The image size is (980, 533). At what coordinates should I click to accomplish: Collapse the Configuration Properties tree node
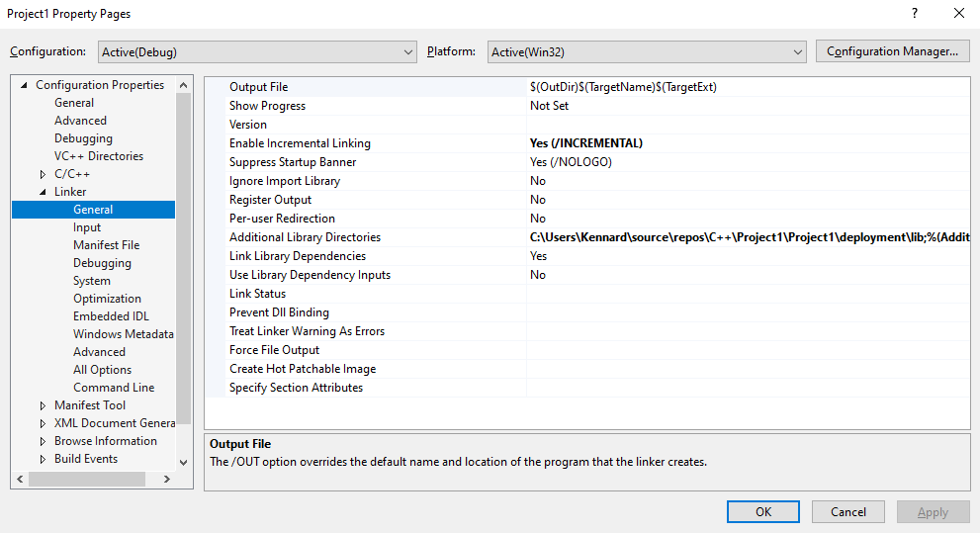24,85
